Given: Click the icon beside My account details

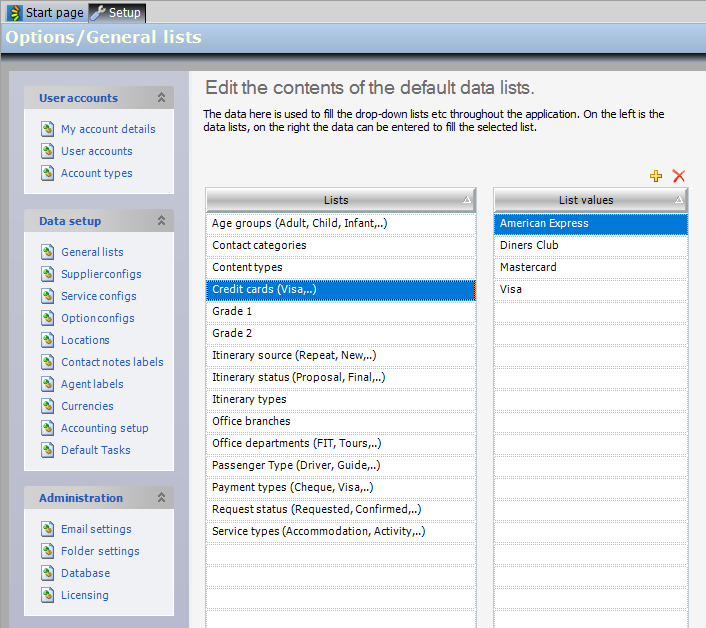Looking at the screenshot, I should point(47,129).
